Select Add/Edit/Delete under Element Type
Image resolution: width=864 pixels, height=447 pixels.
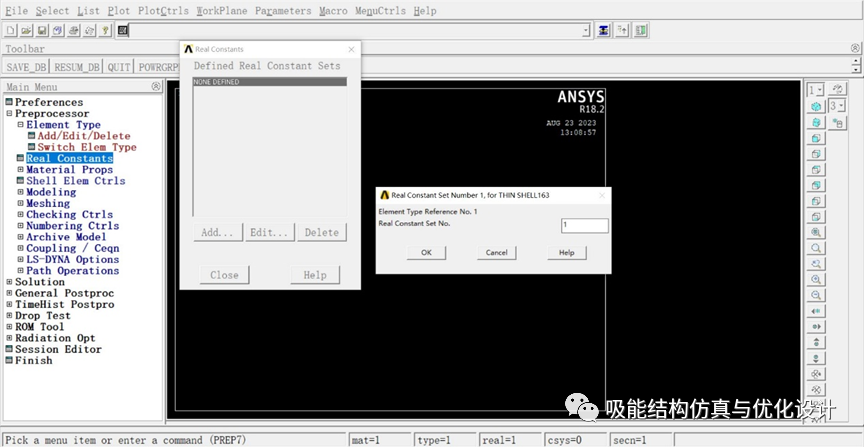coord(84,136)
